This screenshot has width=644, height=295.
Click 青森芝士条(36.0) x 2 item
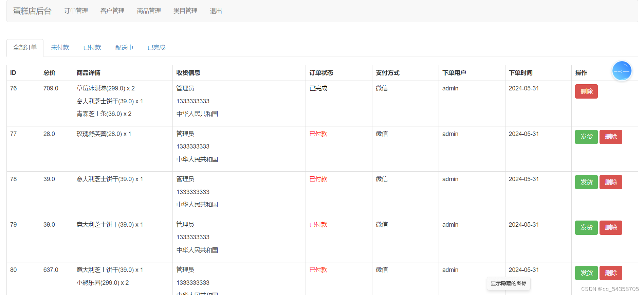point(104,114)
